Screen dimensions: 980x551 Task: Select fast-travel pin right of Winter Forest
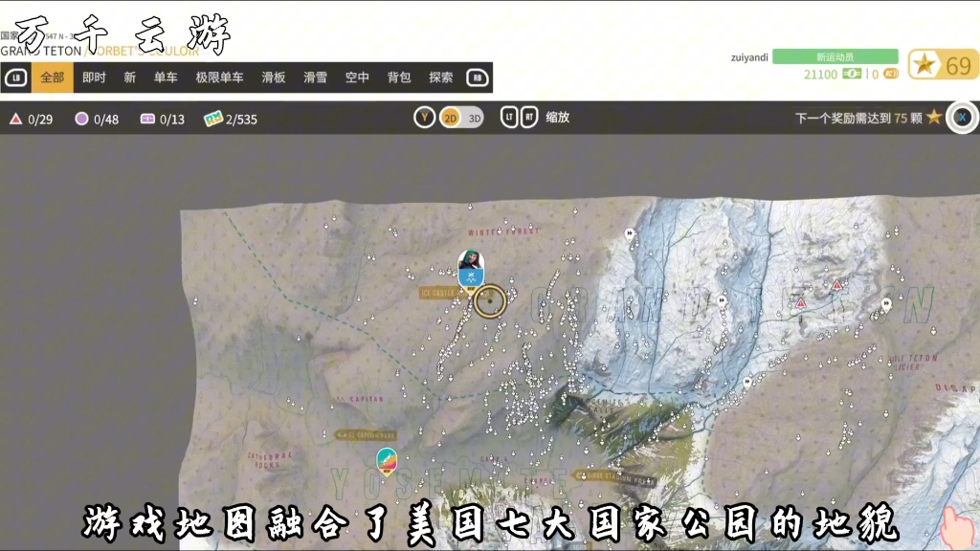tap(630, 235)
